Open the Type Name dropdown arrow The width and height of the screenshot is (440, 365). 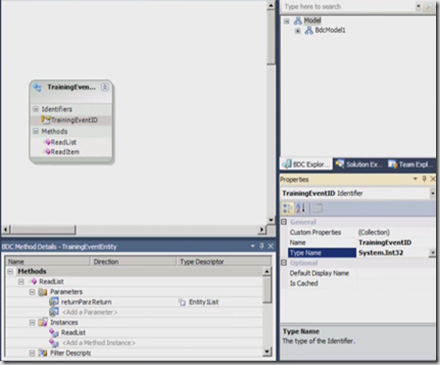[432, 253]
